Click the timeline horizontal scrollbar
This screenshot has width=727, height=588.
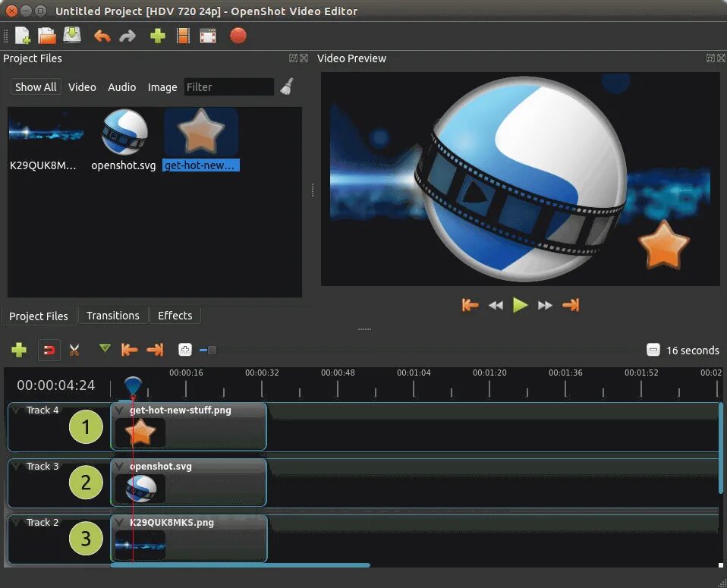[240, 564]
